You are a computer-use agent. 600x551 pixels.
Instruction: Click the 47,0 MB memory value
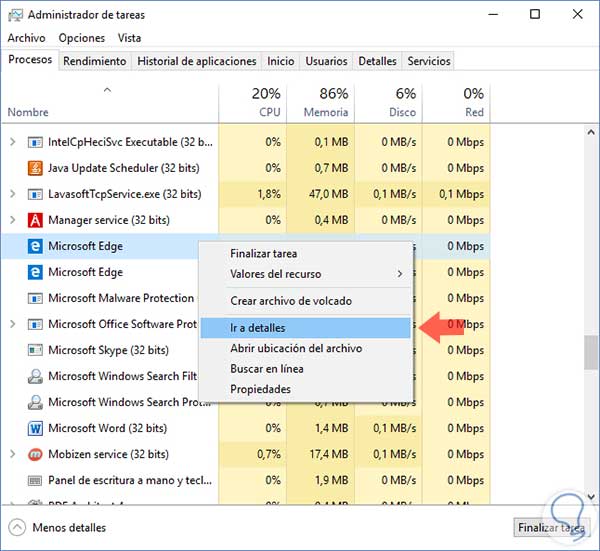[329, 194]
